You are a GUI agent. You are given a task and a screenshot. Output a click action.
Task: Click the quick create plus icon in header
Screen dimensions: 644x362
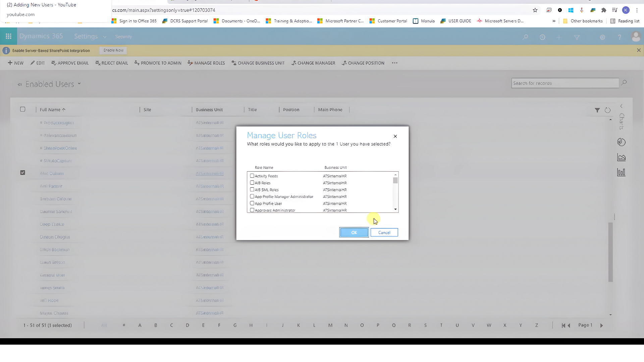(x=559, y=37)
